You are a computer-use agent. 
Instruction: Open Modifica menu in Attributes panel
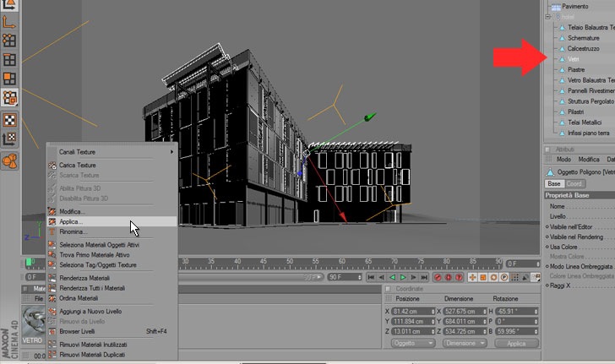click(x=589, y=160)
